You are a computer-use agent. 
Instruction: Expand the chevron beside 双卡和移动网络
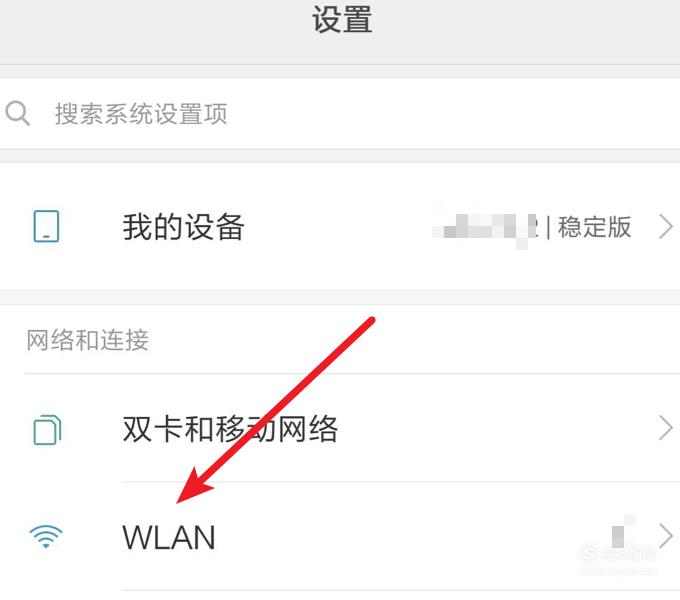[x=666, y=428]
